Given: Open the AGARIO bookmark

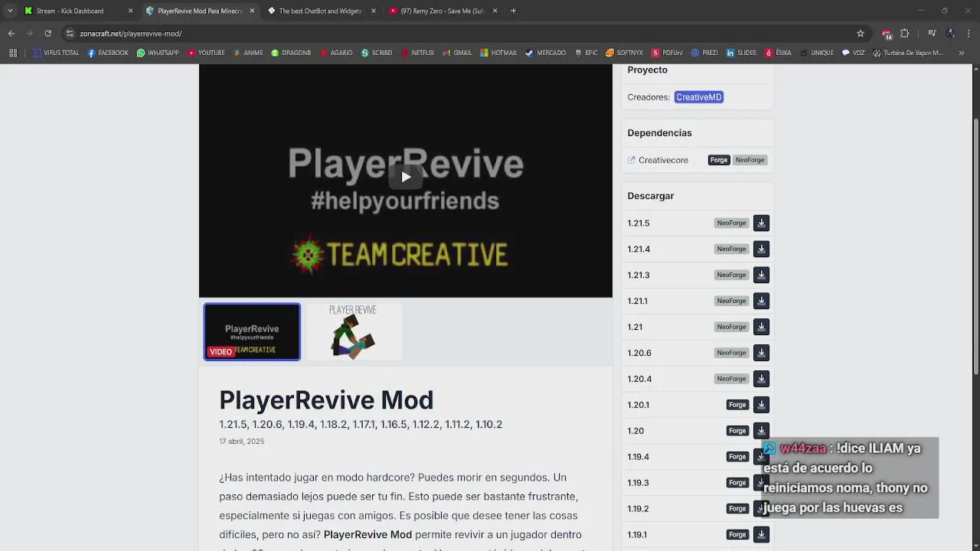Looking at the screenshot, I should [x=336, y=53].
